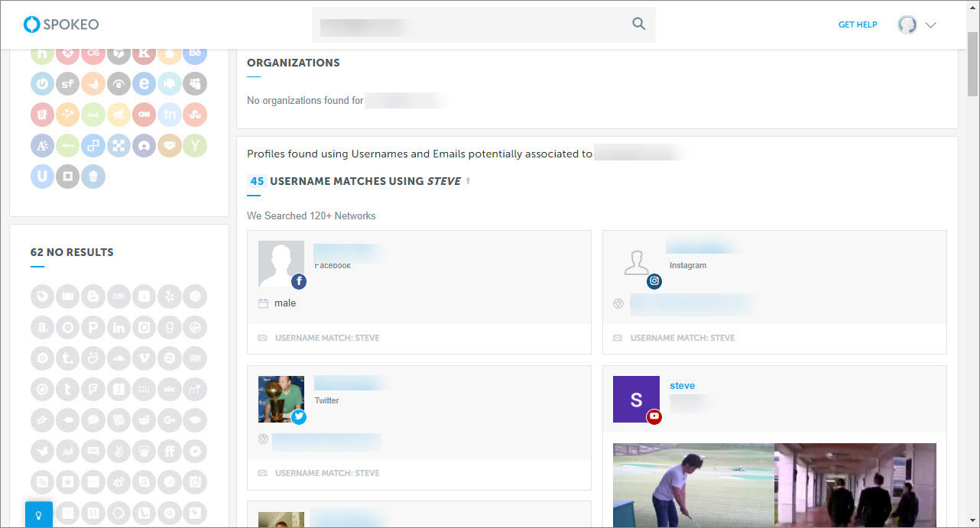Click the Tumblr 't.' icon with dot
Screen dimensions: 980x528
(67, 358)
